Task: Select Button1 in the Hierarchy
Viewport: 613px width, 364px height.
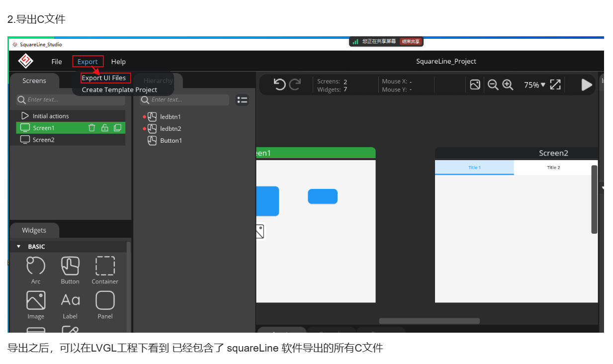Action: coord(171,141)
